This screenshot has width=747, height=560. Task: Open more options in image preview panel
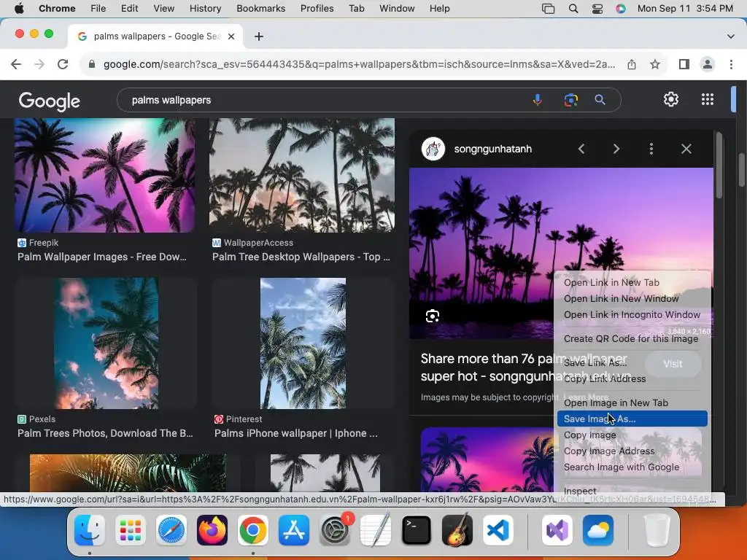coord(651,149)
